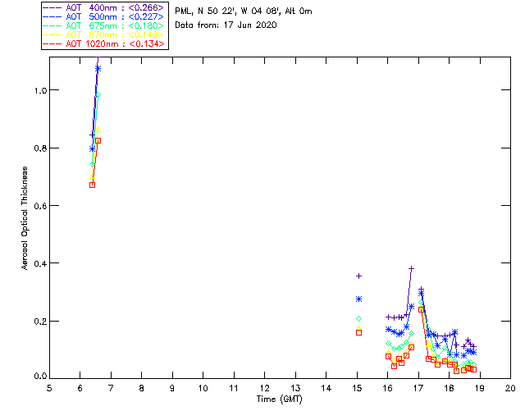Click the x-axis label 5
Image resolution: width=525 pixels, height=420 pixels.
pos(49,388)
